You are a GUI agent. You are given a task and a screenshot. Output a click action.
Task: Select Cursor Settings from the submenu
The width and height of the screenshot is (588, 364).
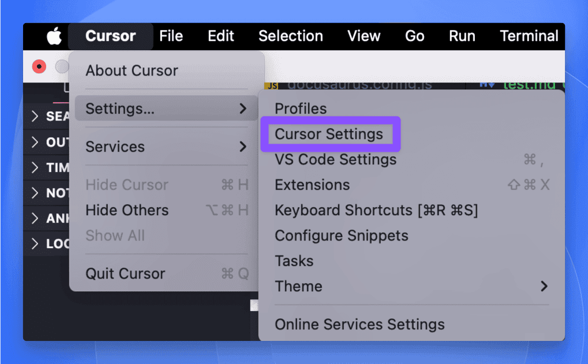pyautogui.click(x=329, y=134)
